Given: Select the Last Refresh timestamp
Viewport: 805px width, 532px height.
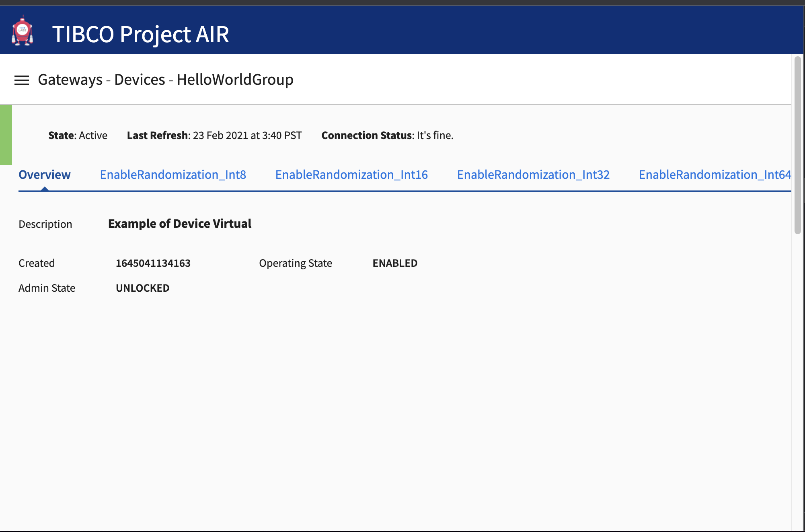Looking at the screenshot, I should click(x=214, y=135).
